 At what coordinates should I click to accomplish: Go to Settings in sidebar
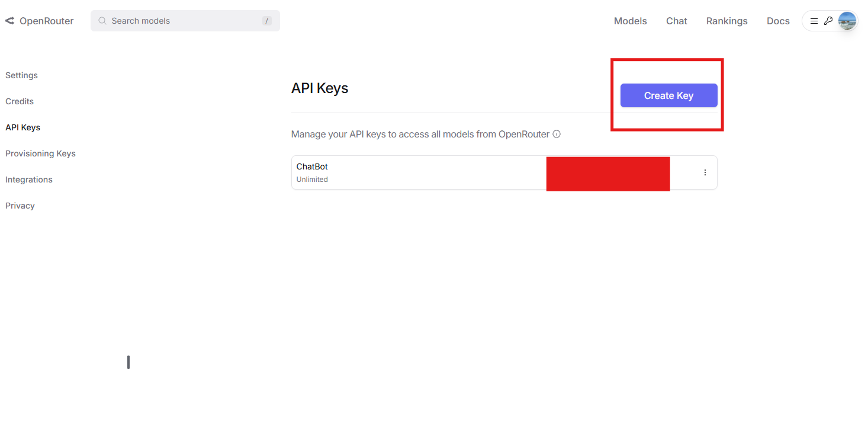pos(21,75)
